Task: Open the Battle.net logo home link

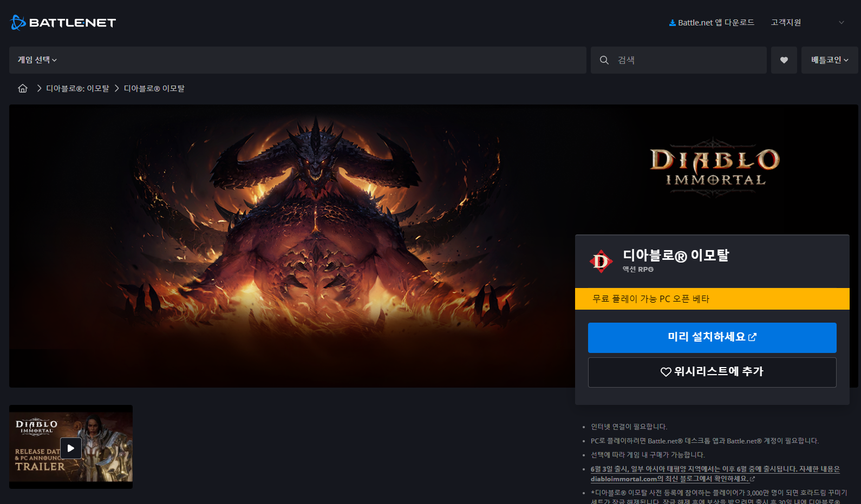Action: click(63, 23)
